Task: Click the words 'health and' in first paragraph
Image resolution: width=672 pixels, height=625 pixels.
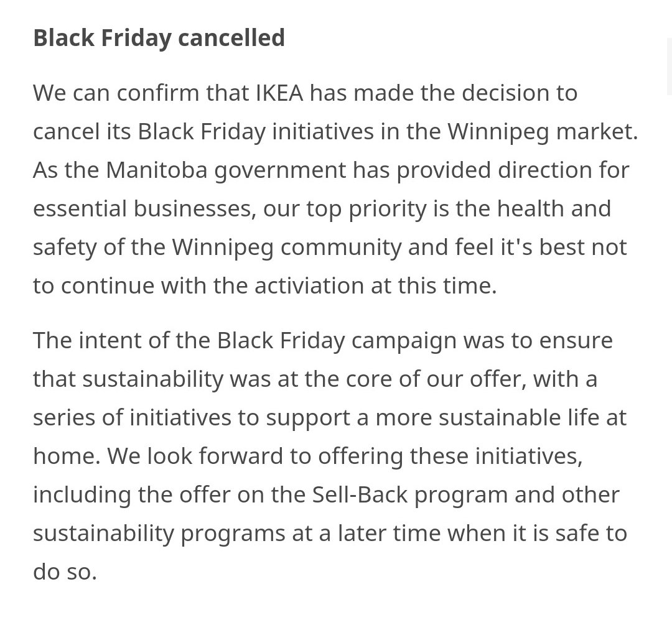Action: (554, 208)
